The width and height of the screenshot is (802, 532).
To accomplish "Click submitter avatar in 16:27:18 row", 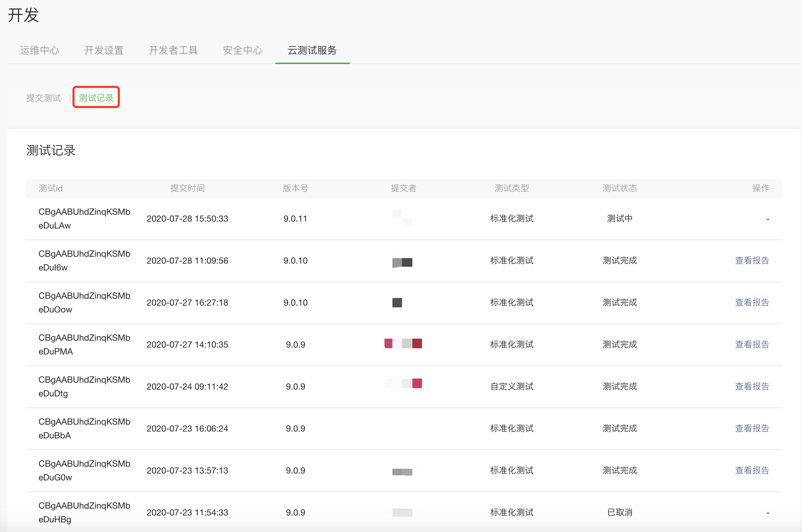I will [x=397, y=302].
